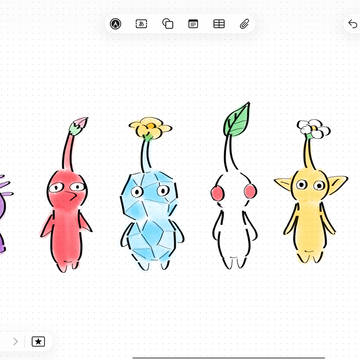Select the yellow Pikmin drawing
The height and width of the screenshot is (360, 360).
tap(311, 191)
